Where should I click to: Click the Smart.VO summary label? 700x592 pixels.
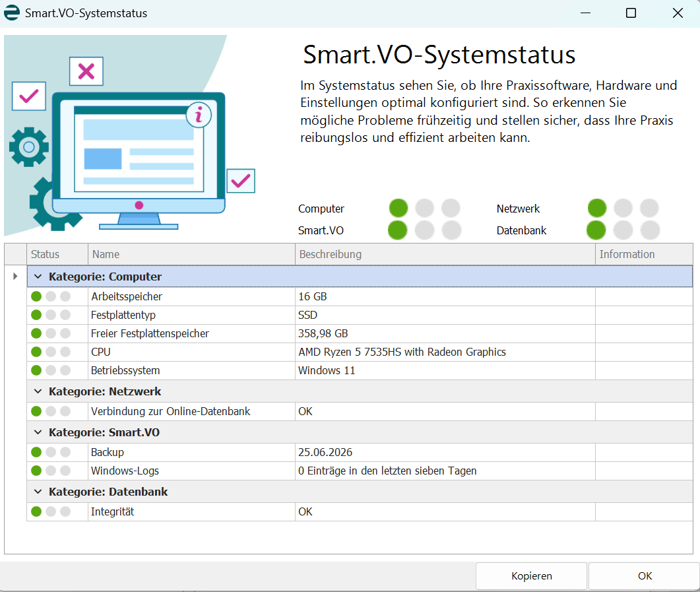coord(321,230)
